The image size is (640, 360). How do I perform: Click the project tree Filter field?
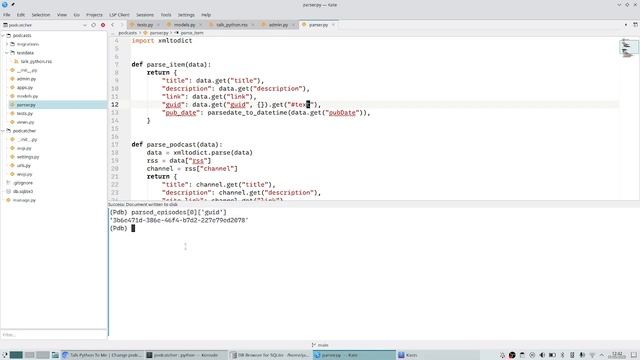click(x=53, y=335)
